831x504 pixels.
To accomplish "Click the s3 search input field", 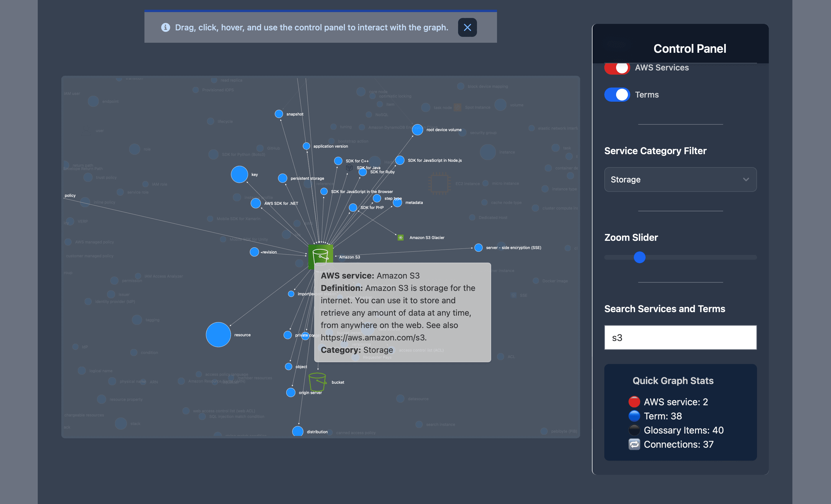I will point(680,337).
